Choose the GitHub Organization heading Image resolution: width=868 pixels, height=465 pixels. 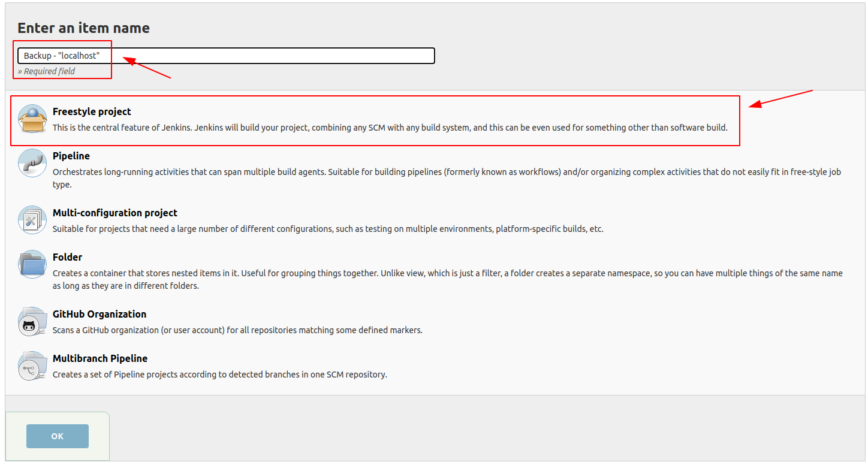[100, 314]
